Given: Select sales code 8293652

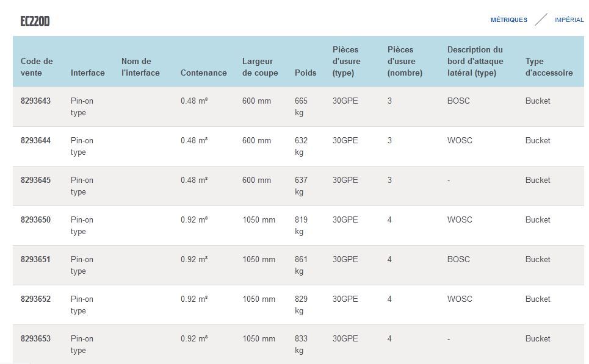Looking at the screenshot, I should pos(35,299).
